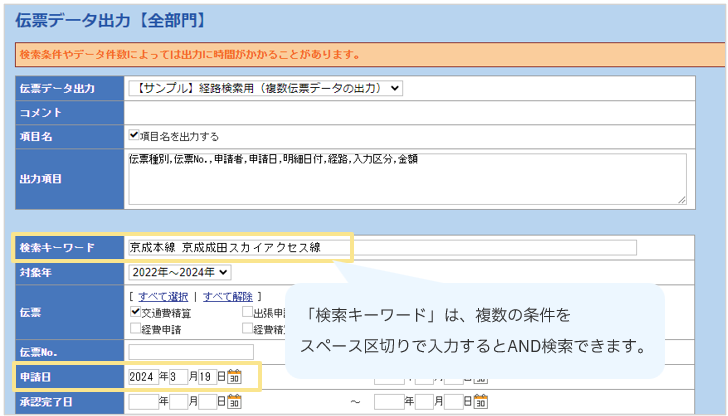Uncheck the 項目名を出力する checkbox

coord(134,135)
